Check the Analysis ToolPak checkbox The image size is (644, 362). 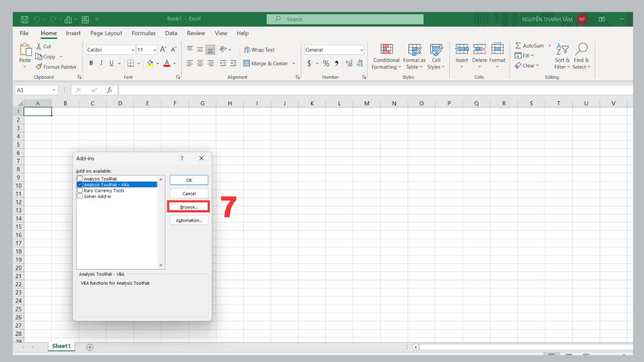tap(80, 179)
